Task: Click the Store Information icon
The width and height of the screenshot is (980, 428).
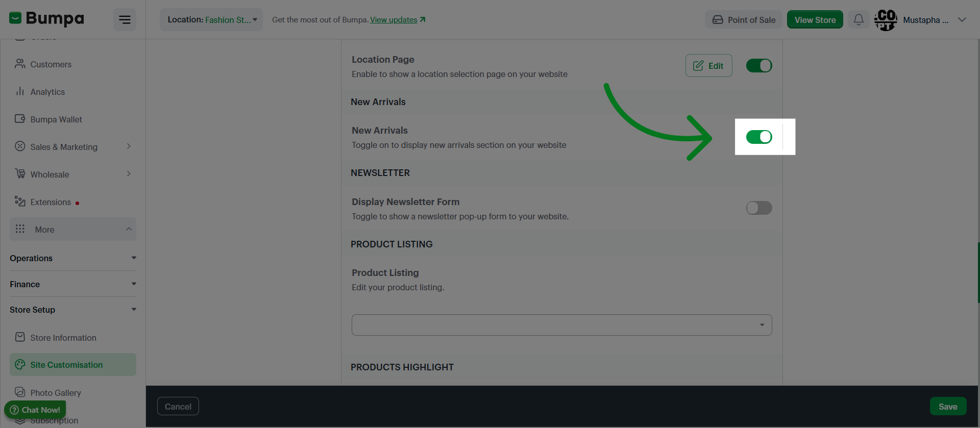Action: 20,337
